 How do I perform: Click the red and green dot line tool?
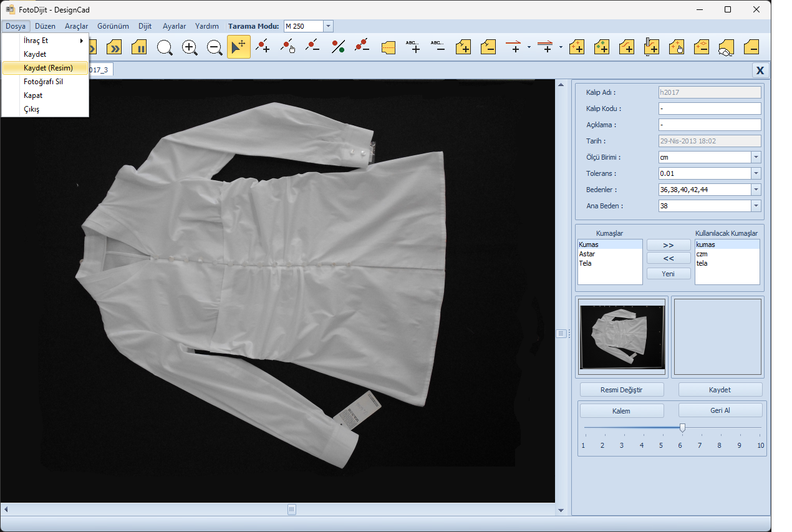(x=338, y=47)
